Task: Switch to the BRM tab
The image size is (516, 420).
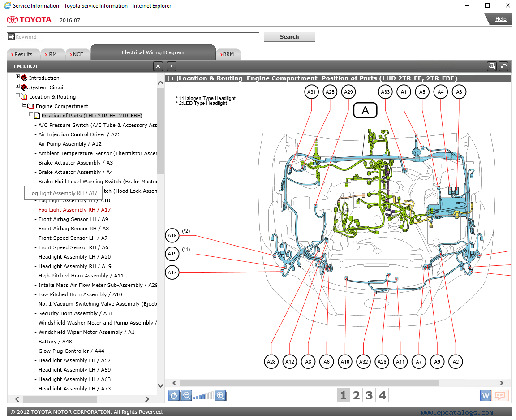Action: 228,54
